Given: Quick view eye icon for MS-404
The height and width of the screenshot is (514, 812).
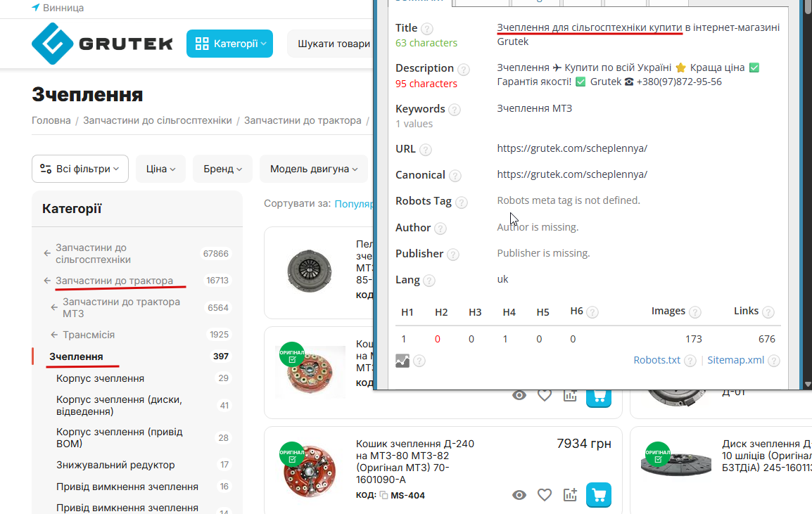Looking at the screenshot, I should click(519, 495).
